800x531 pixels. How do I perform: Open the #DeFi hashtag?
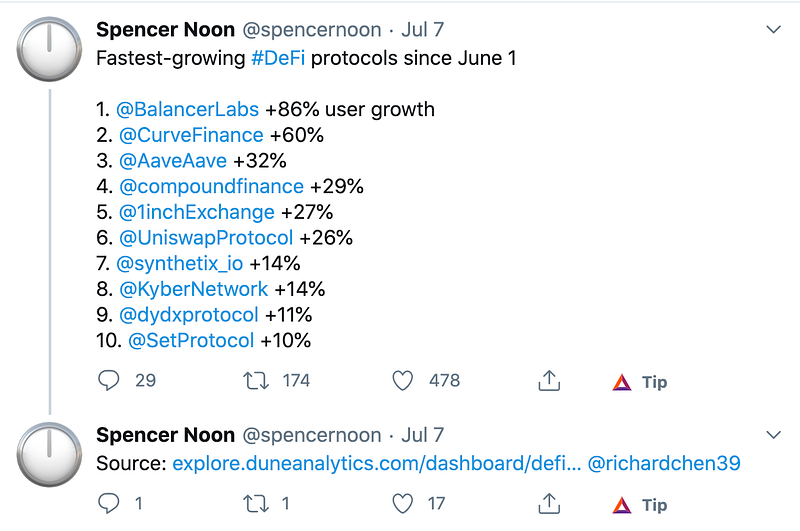pyautogui.click(x=278, y=58)
